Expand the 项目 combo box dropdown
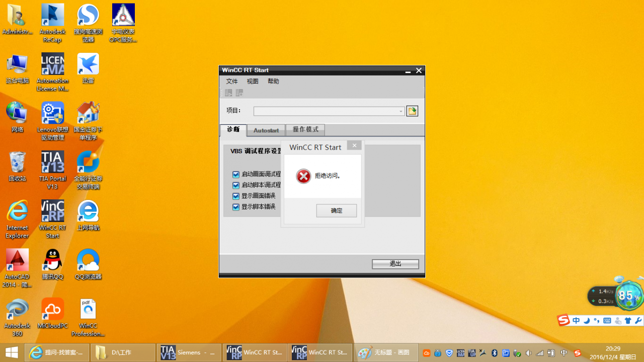 coord(401,111)
